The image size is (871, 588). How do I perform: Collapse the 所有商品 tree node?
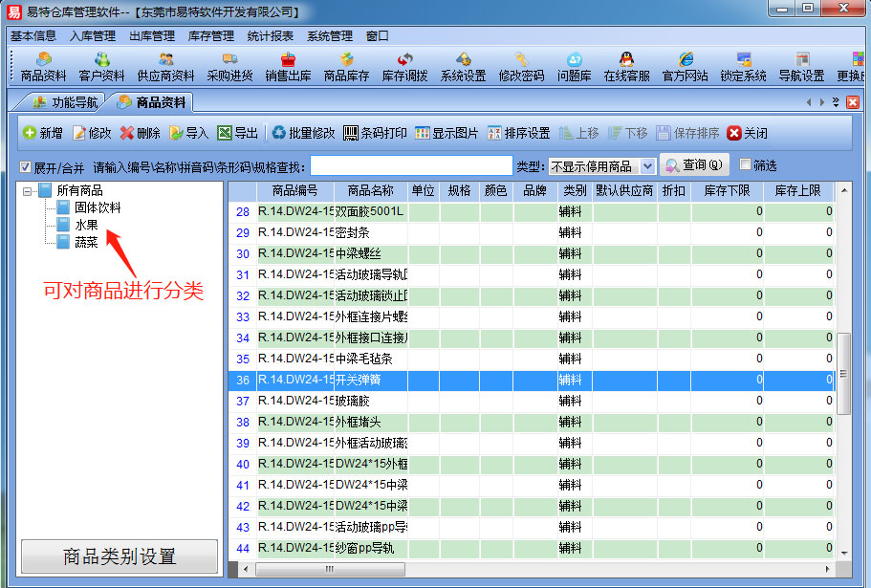(28, 191)
